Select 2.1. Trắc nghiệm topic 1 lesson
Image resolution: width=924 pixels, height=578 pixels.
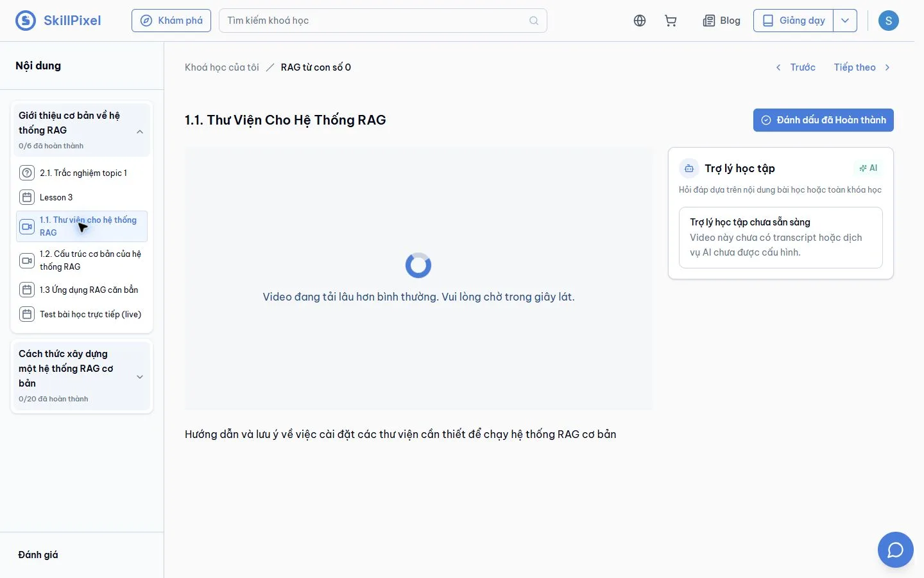[x=81, y=173]
